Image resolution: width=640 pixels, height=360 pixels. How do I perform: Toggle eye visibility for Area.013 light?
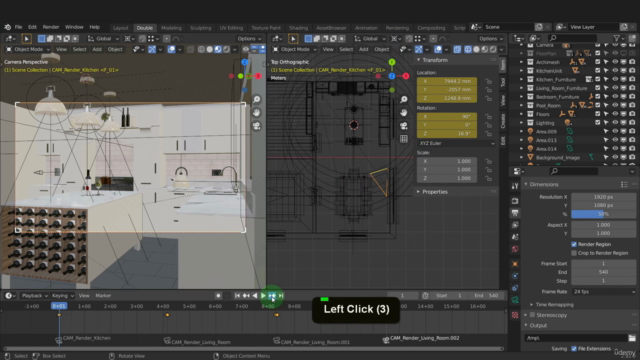[x=615, y=140]
